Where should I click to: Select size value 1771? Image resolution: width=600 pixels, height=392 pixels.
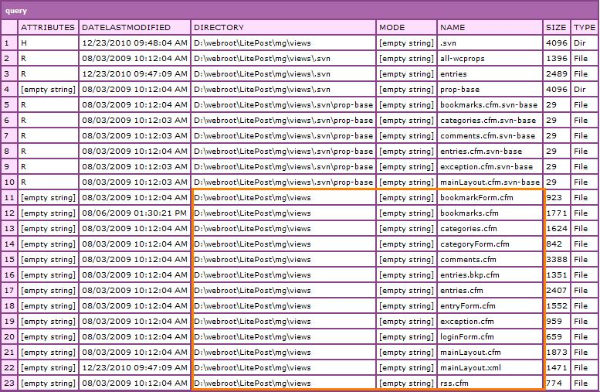click(556, 213)
